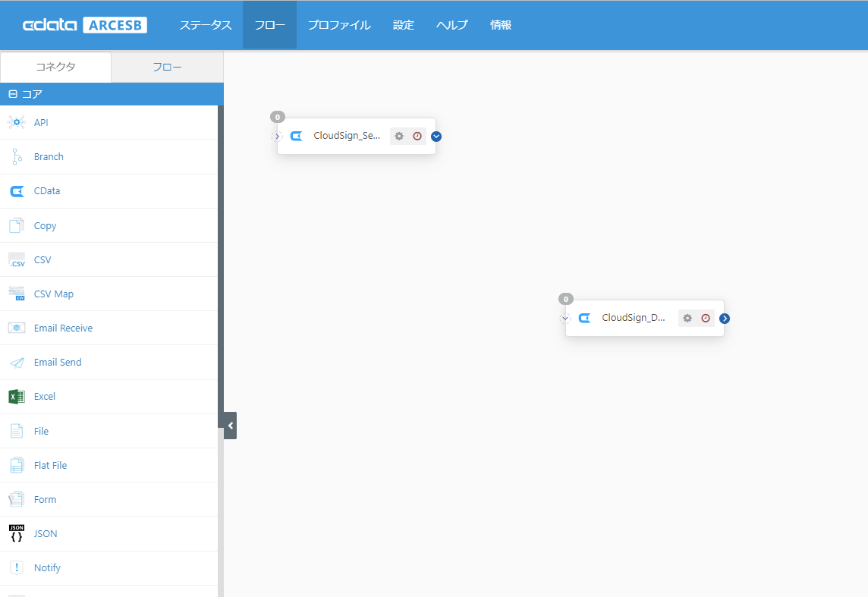The image size is (868, 597).
Task: Select the CSV connector icon
Action: 17,259
